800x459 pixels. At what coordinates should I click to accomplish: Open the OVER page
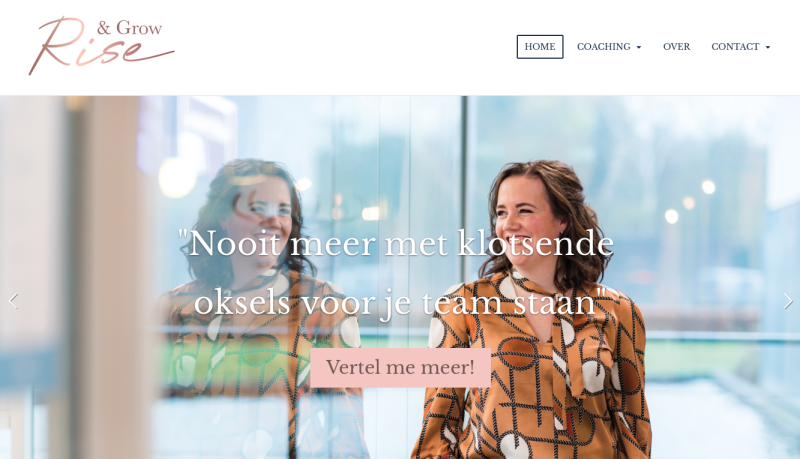[x=677, y=47]
